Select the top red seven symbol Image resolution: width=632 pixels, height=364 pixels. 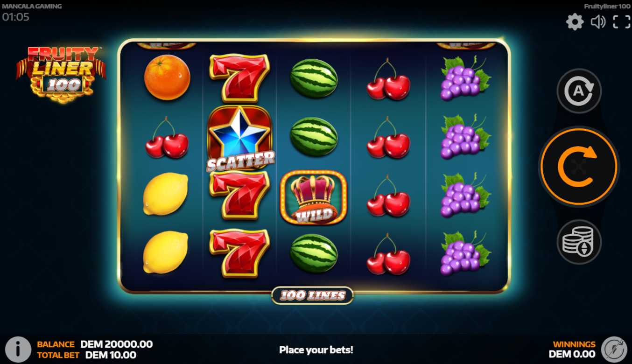point(239,78)
